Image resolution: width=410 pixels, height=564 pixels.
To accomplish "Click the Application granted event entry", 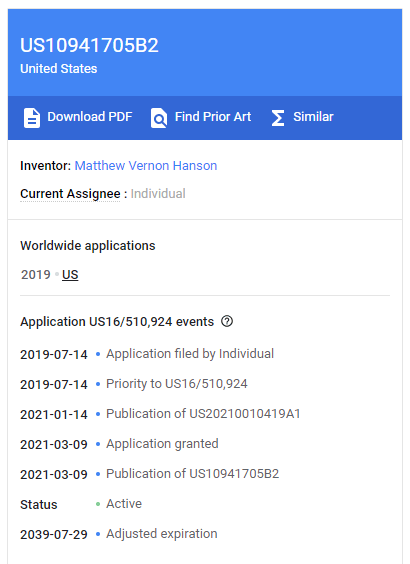I will click(162, 444).
